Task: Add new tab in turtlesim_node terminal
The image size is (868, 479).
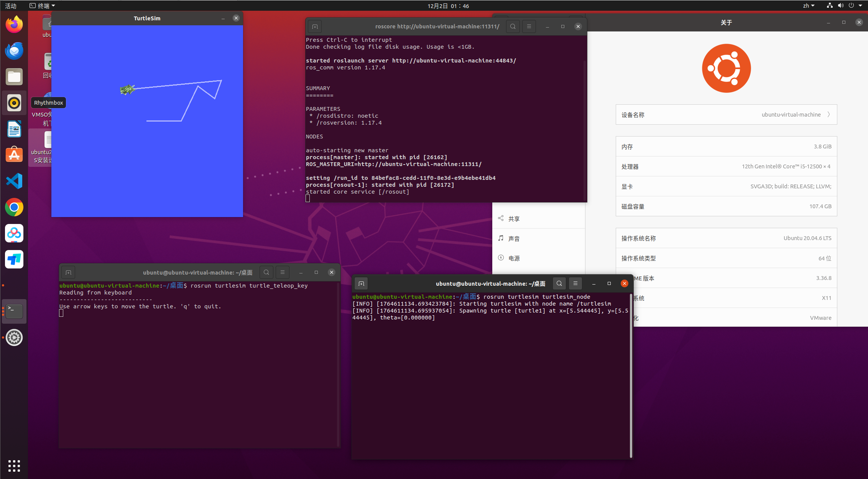Action: [361, 283]
